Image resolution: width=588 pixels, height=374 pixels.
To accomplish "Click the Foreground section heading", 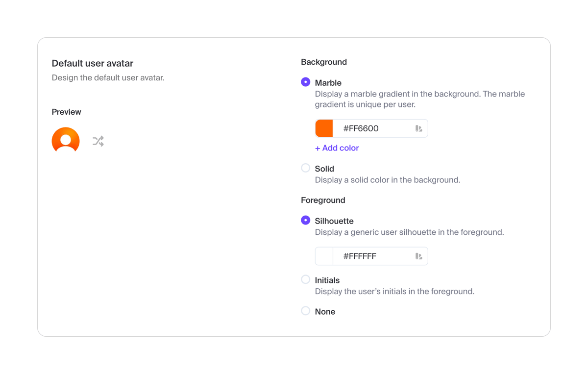I will tap(323, 200).
